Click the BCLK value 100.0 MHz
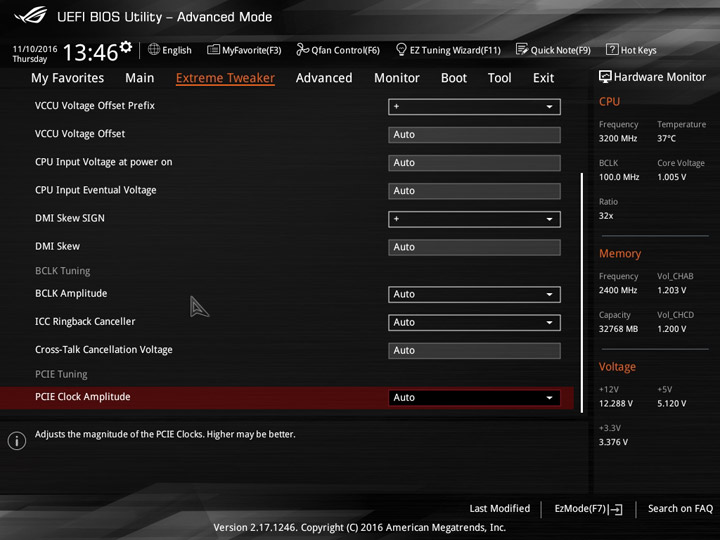This screenshot has height=540, width=720. tap(619, 177)
